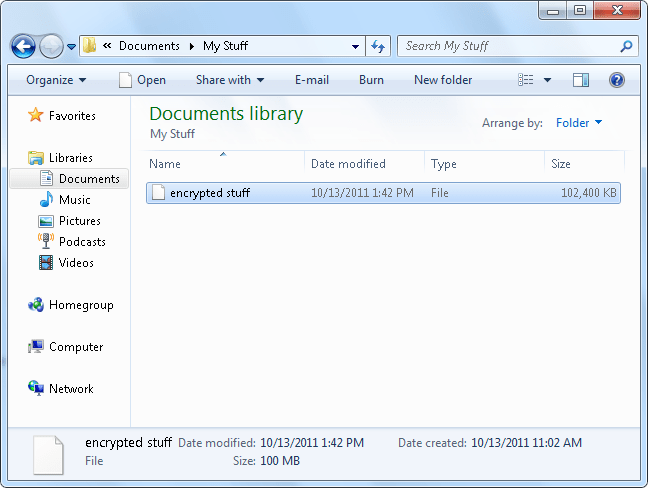Open the Organize menu

(56, 80)
